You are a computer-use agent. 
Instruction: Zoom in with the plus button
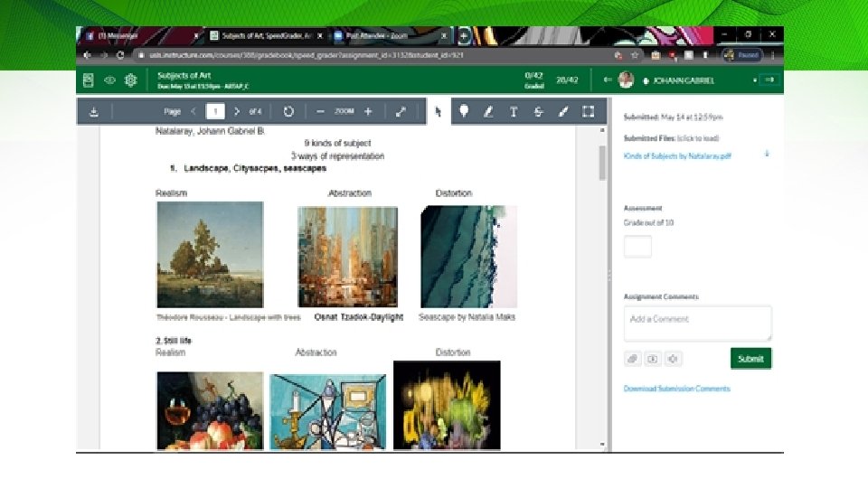click(368, 111)
